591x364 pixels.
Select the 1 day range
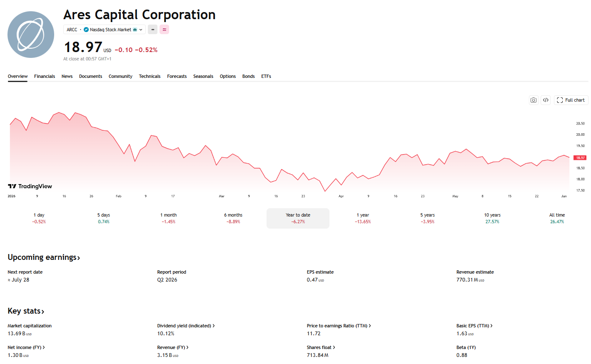(39, 218)
